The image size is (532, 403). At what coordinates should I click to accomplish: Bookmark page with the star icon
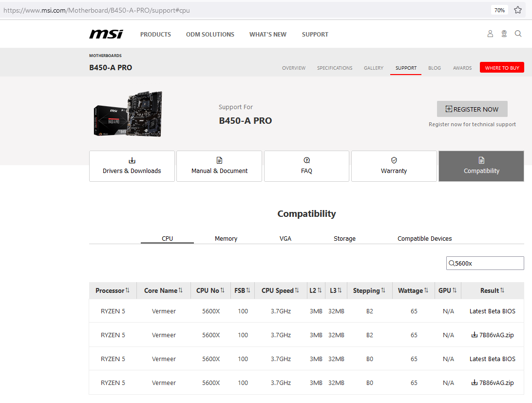[x=518, y=10]
